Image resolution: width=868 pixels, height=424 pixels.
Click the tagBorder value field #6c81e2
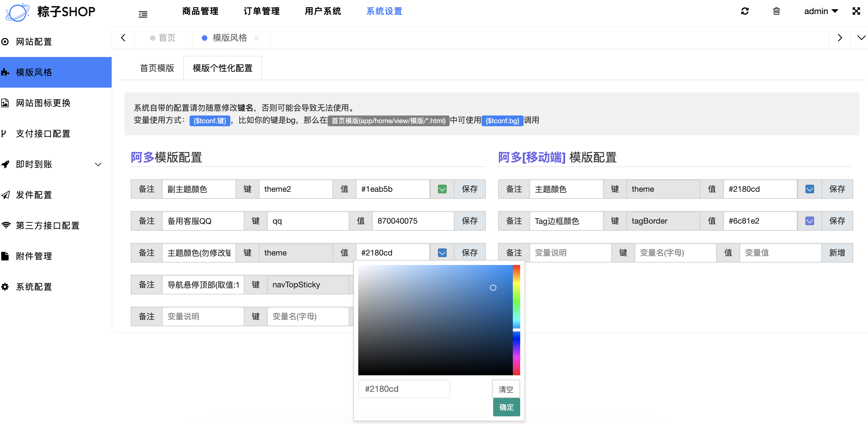pyautogui.click(x=760, y=221)
